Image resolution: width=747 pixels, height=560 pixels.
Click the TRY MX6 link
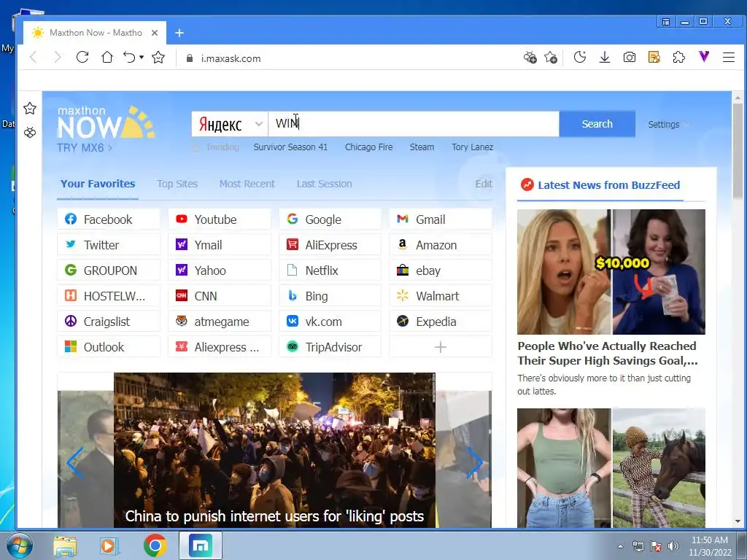[85, 147]
